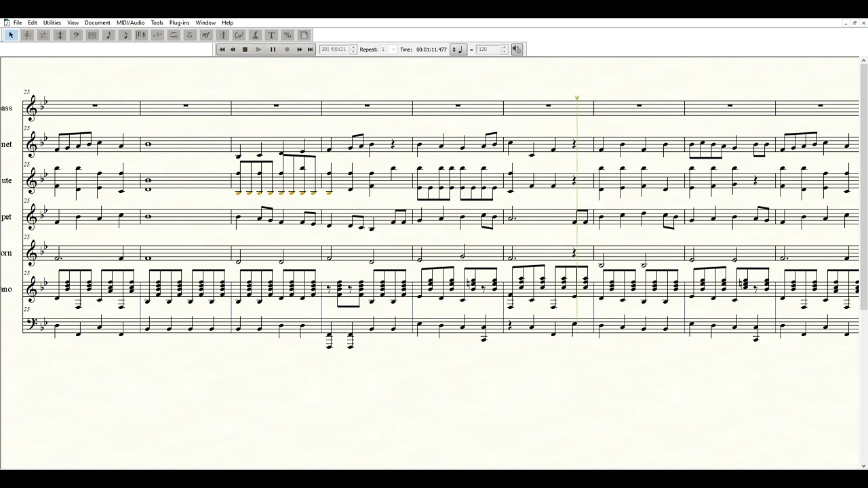Open the File menu
Screen dimensions: 868x488
18,23
